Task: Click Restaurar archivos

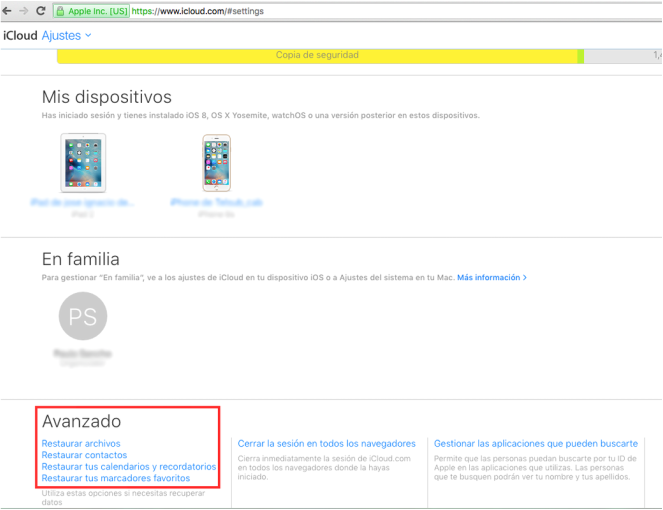Action: (x=81, y=443)
